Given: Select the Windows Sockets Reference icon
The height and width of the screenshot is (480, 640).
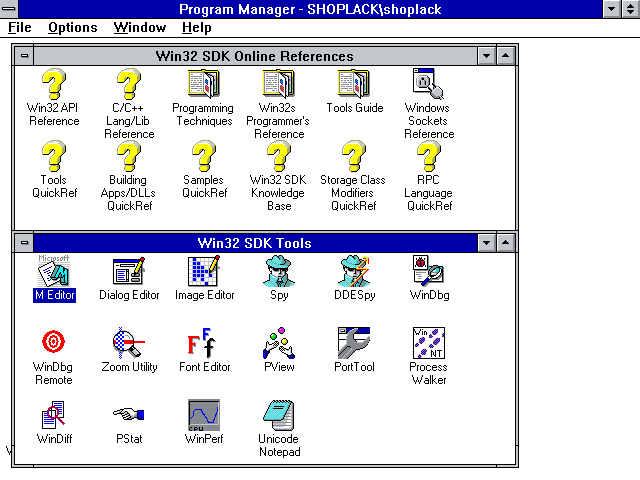Looking at the screenshot, I should [x=429, y=84].
